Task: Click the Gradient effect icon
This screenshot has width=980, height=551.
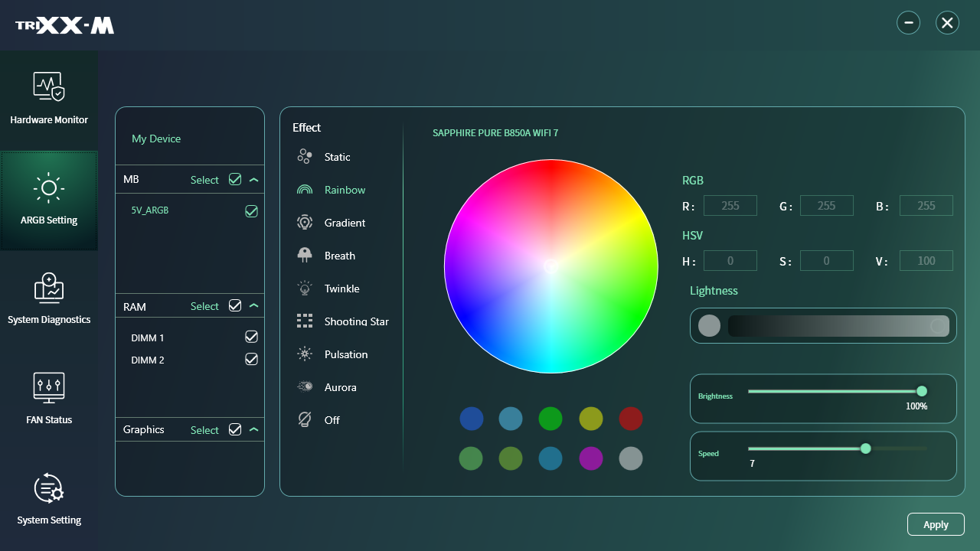Action: tap(305, 223)
